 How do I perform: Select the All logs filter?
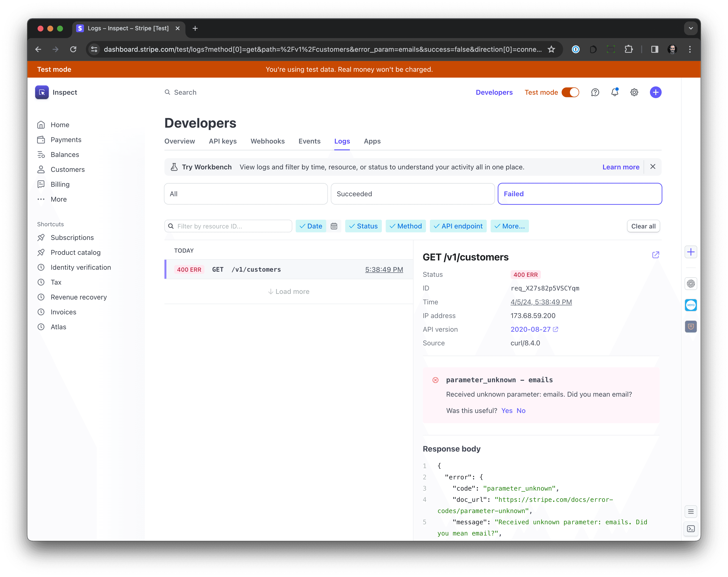point(246,194)
